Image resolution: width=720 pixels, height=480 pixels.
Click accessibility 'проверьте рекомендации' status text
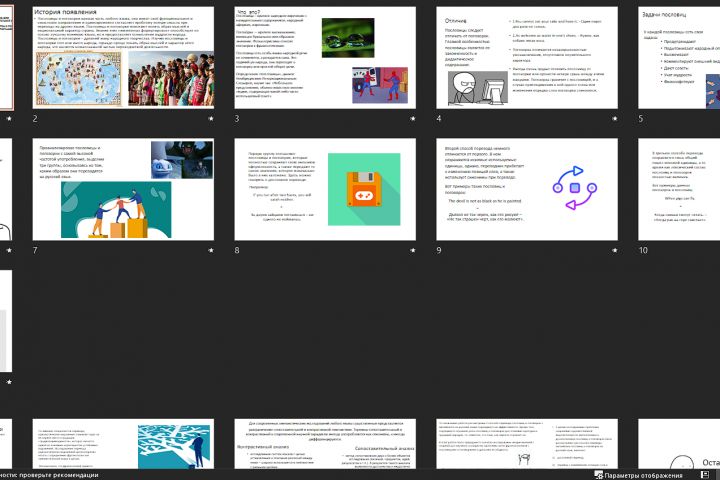pyautogui.click(x=49, y=475)
